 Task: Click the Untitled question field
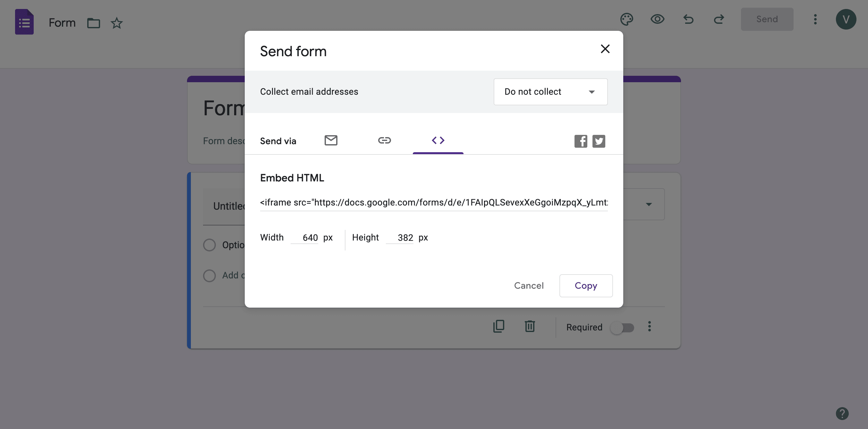click(x=224, y=206)
